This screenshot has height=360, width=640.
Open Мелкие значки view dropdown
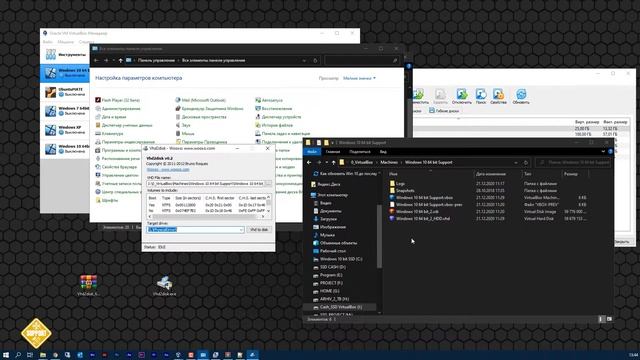360,78
